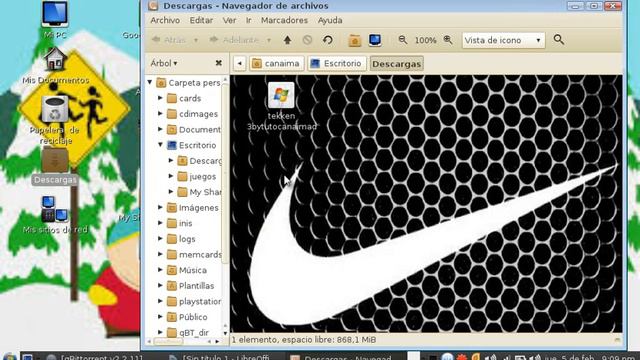Open the Archivo menu
This screenshot has width=640, height=360.
click(x=165, y=20)
